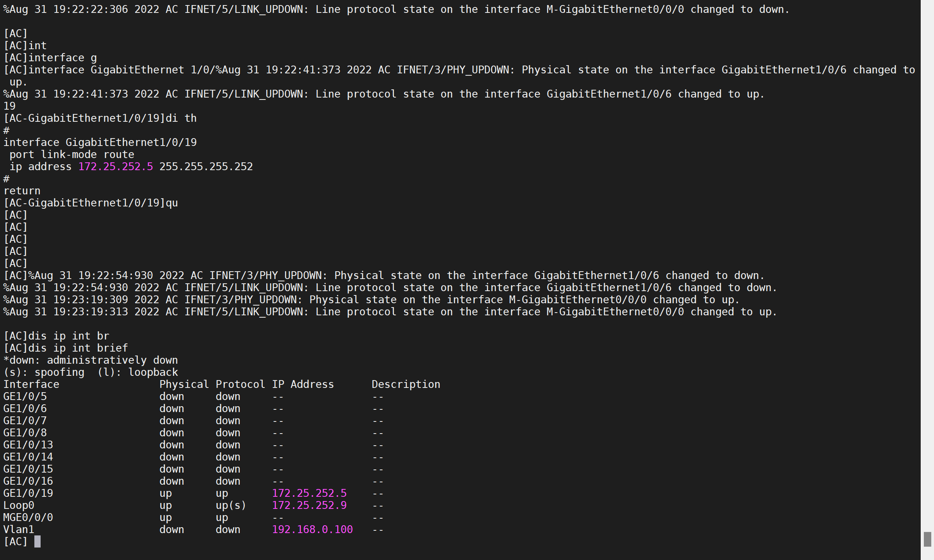Screen dimensions: 934x560
Task: Click the Description column header
Action: tap(406, 384)
